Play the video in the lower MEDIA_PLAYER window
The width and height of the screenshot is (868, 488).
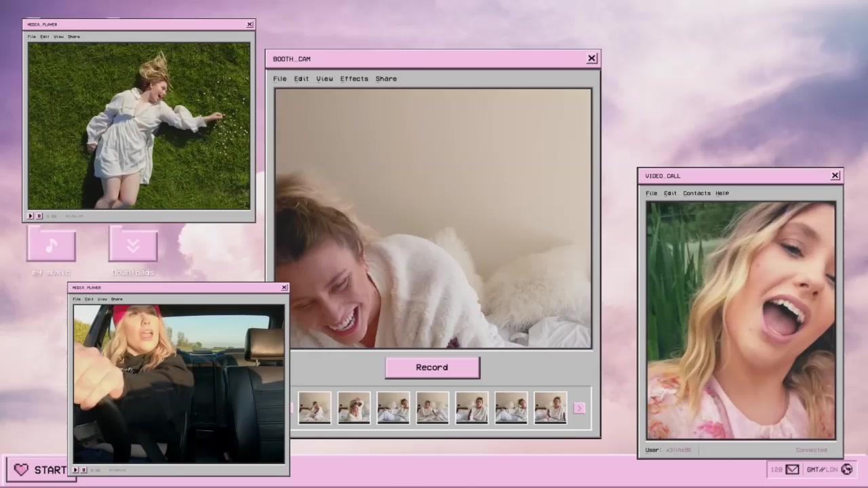pyautogui.click(x=76, y=470)
